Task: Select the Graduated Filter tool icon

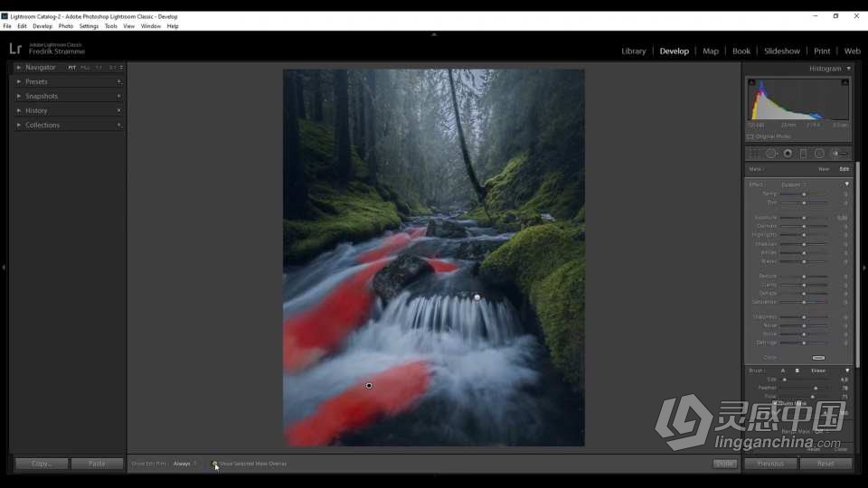Action: pyautogui.click(x=803, y=154)
